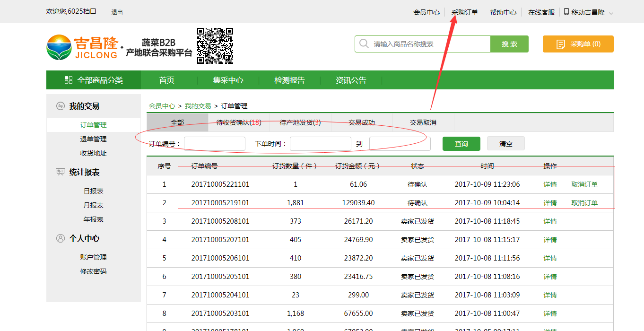The width and height of the screenshot is (644, 331).
Task: Expand the 移动吉昌隆 dropdown arrow
Action: pyautogui.click(x=611, y=13)
